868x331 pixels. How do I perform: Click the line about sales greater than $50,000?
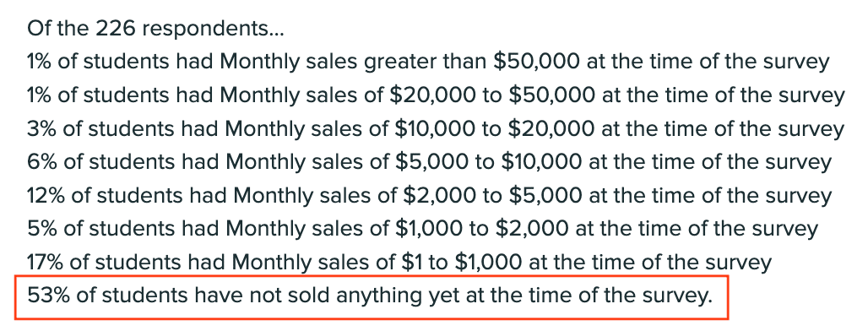click(x=428, y=62)
